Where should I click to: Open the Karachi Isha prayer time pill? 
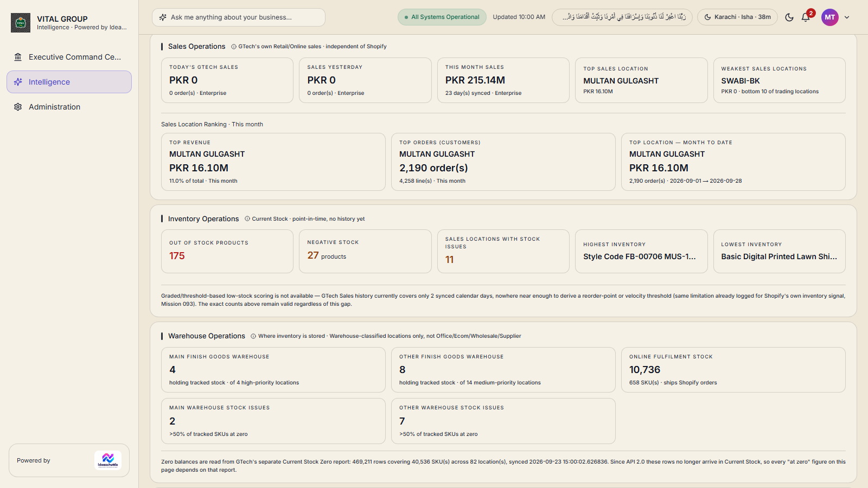737,17
